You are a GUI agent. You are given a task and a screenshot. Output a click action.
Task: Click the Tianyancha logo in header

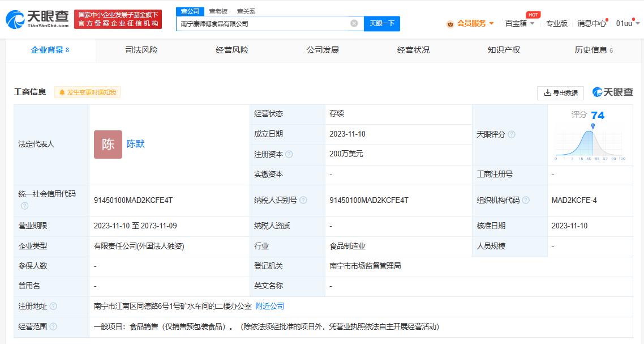click(37, 19)
